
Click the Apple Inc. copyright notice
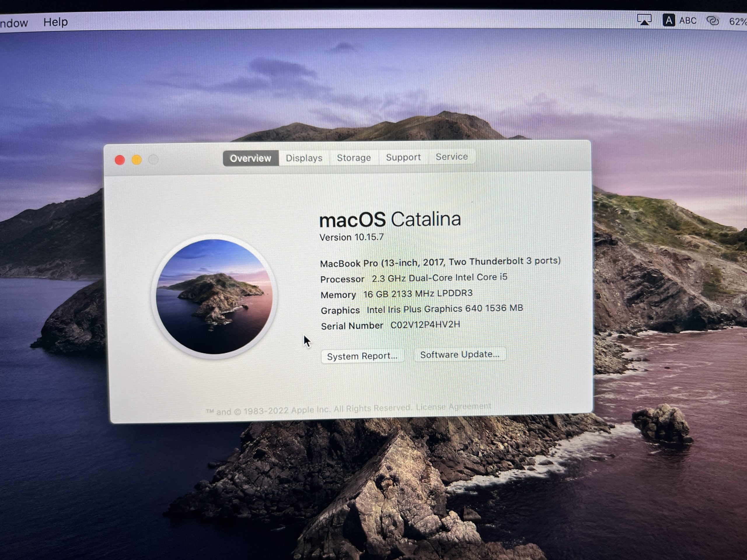point(309,410)
